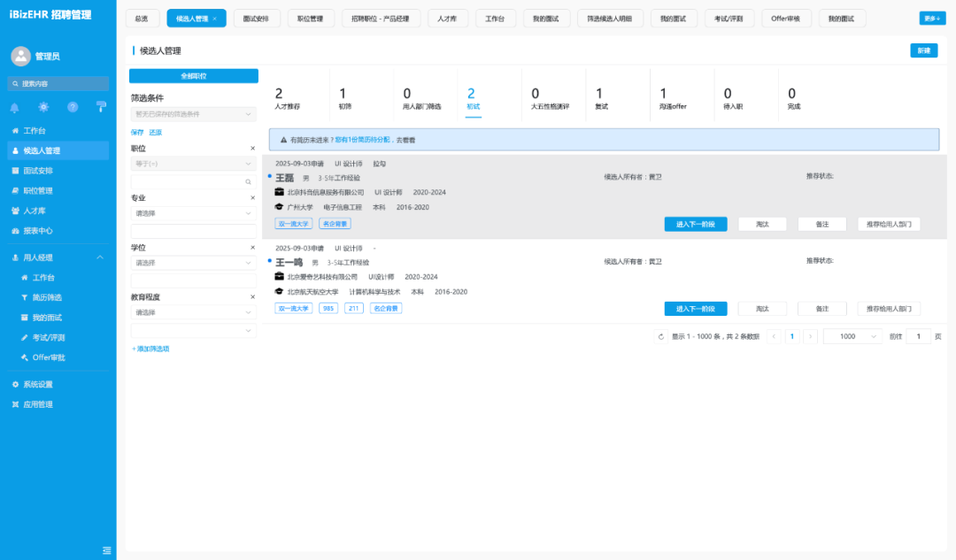Collapse the sidebar with bottom menu icon
This screenshot has width=956, height=560.
pos(107,550)
